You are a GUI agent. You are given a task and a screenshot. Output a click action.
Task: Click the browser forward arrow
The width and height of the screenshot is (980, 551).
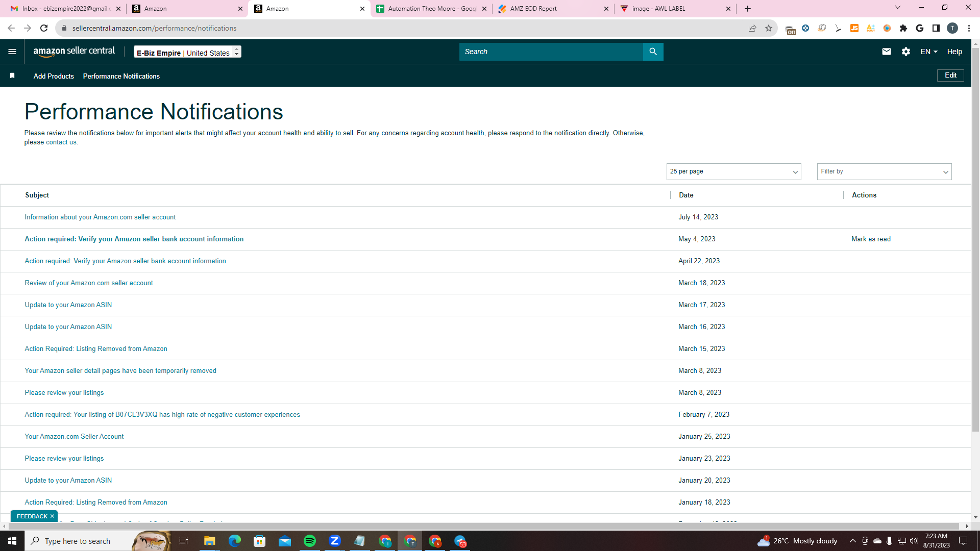click(28, 28)
